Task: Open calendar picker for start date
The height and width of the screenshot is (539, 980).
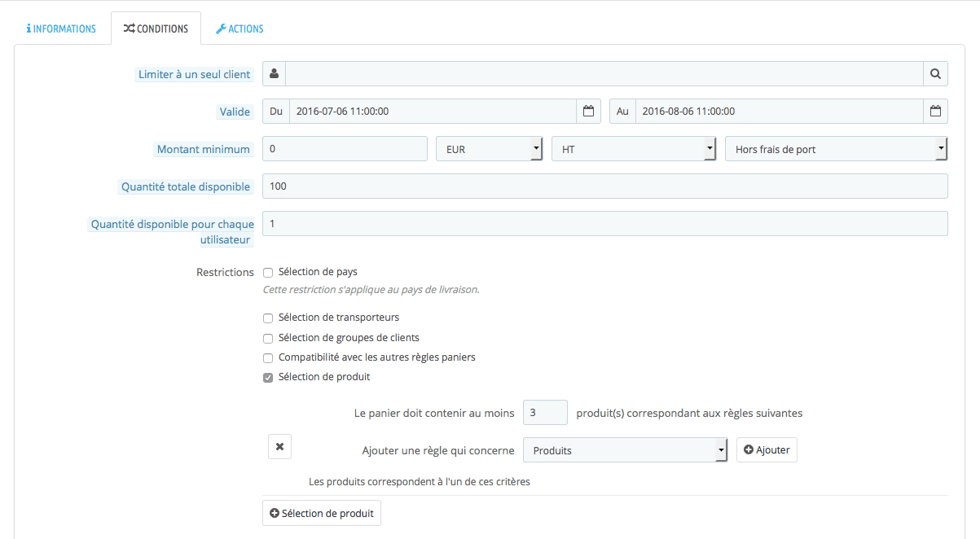Action: click(x=588, y=112)
